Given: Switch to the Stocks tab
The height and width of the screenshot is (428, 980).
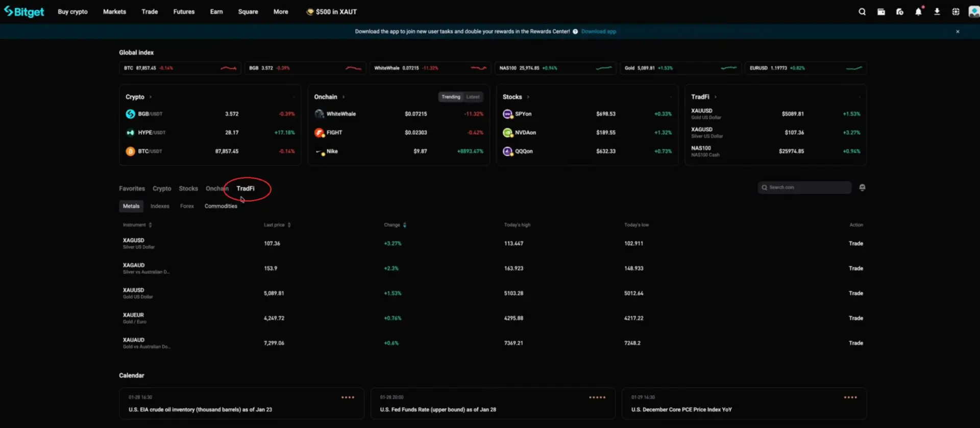Looking at the screenshot, I should 188,189.
